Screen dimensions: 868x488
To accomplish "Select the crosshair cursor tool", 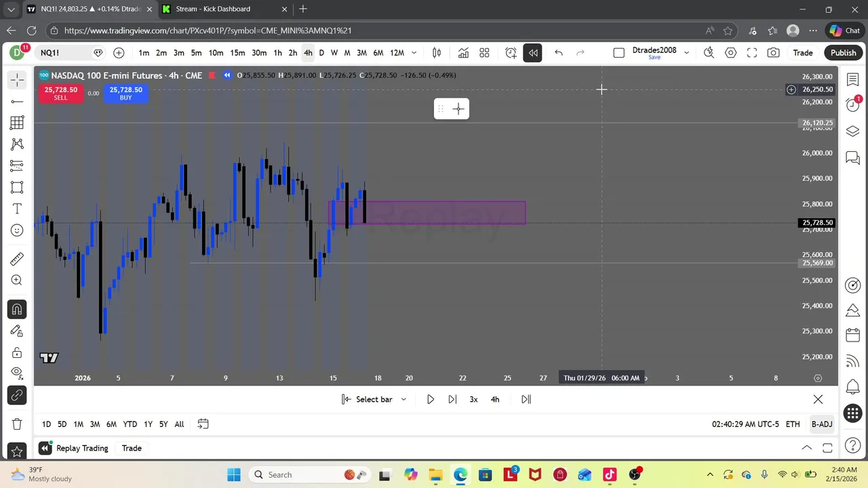I will 17,80.
